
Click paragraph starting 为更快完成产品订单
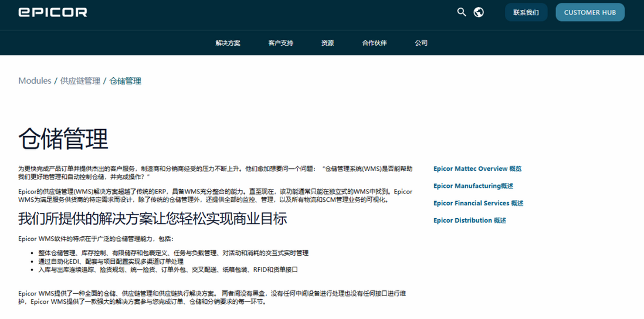click(x=216, y=172)
